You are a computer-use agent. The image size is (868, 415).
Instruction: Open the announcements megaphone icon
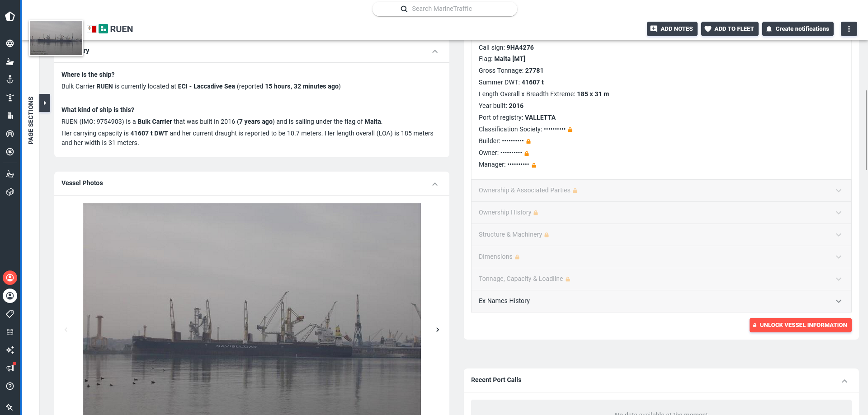[10, 368]
